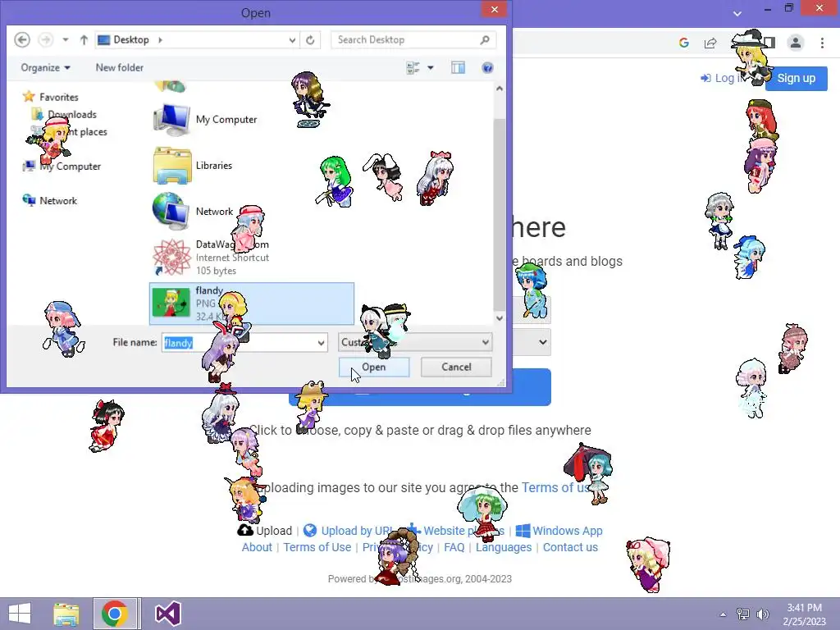Open File Explorer from taskbar
Viewport: 840px width, 630px height.
click(x=66, y=614)
